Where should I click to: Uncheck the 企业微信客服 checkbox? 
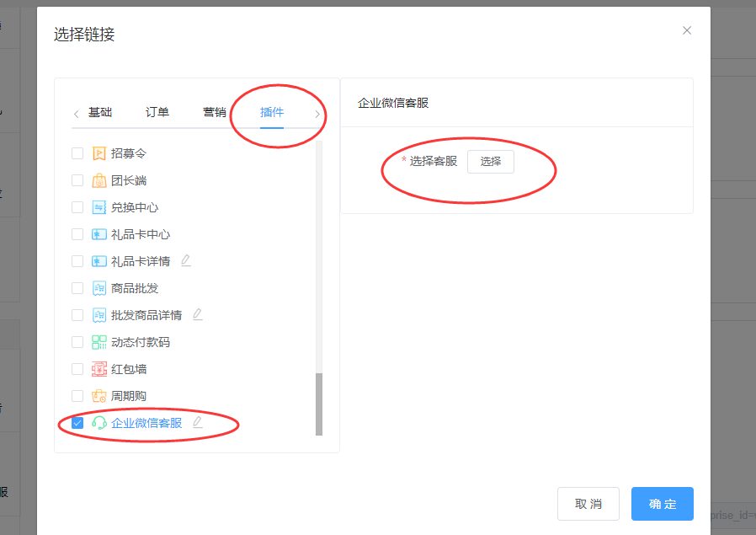pos(77,423)
